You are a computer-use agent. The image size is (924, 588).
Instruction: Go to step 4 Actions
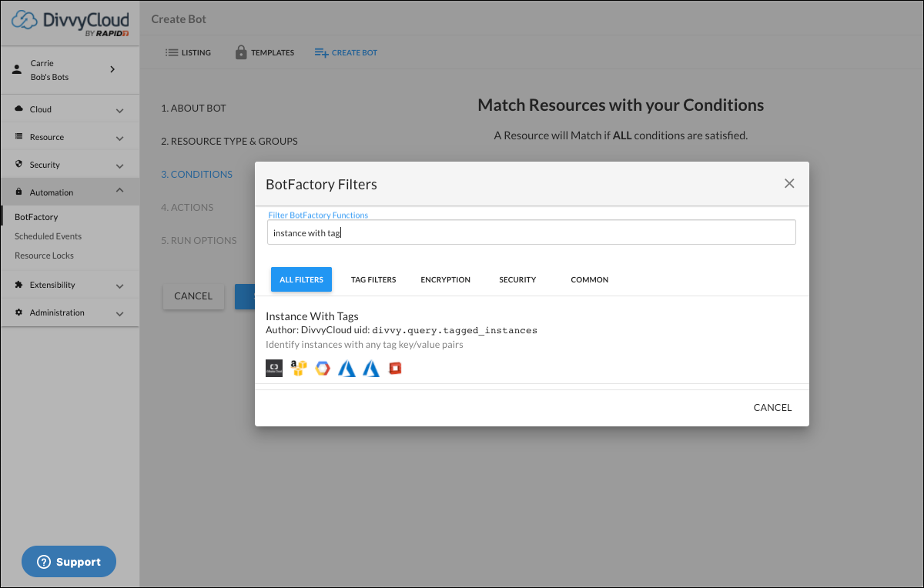(187, 208)
